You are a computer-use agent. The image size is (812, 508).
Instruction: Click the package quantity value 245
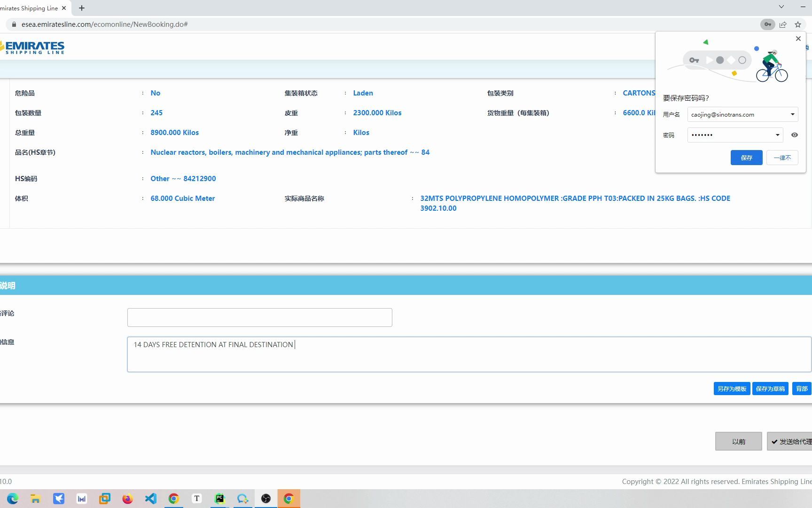(156, 113)
